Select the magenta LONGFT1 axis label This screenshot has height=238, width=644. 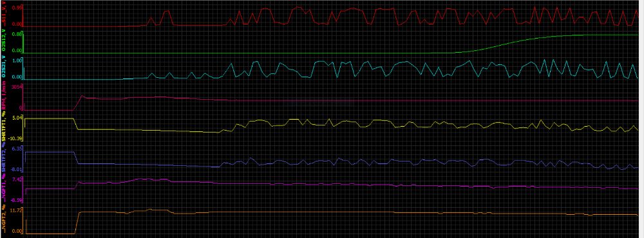pyautogui.click(x=3, y=189)
